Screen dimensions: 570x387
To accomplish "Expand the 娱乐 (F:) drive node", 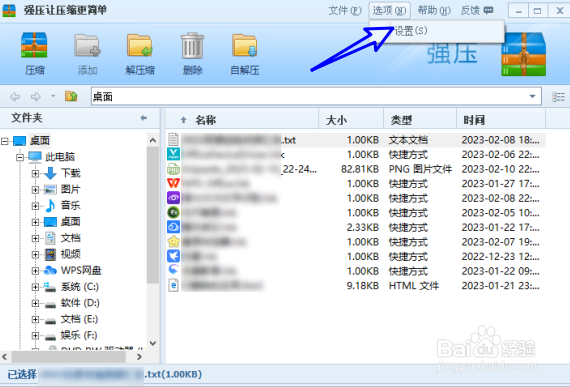I will coord(35,336).
